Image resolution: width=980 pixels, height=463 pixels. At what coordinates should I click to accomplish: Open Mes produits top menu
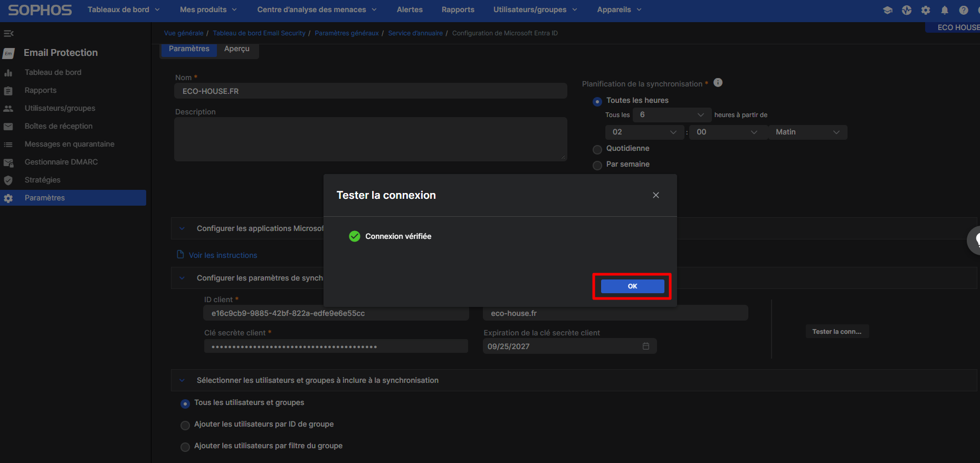point(208,9)
